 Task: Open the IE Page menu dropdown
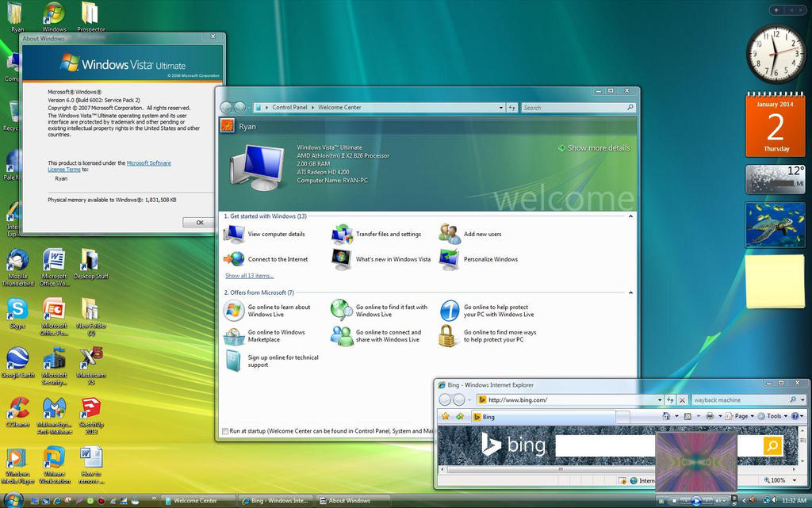click(x=741, y=416)
